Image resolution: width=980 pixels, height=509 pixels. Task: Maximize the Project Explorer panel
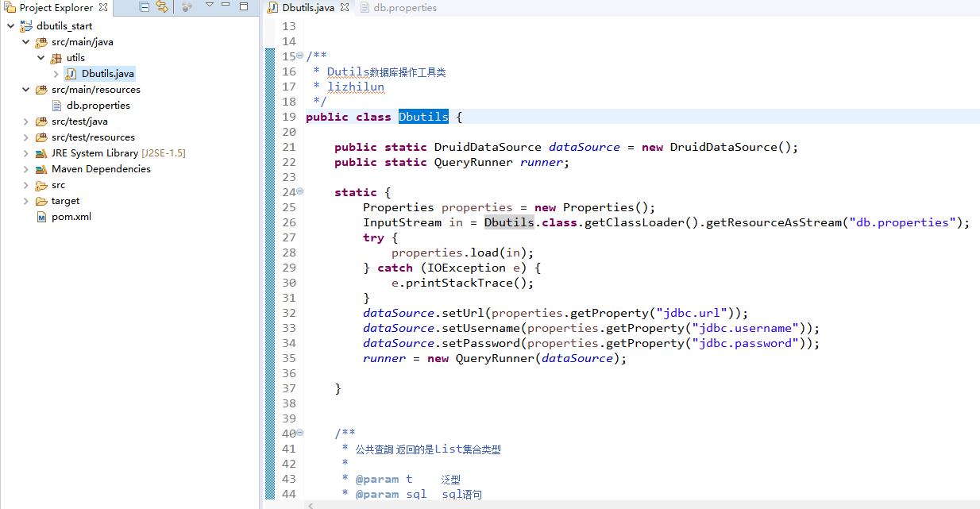(244, 6)
